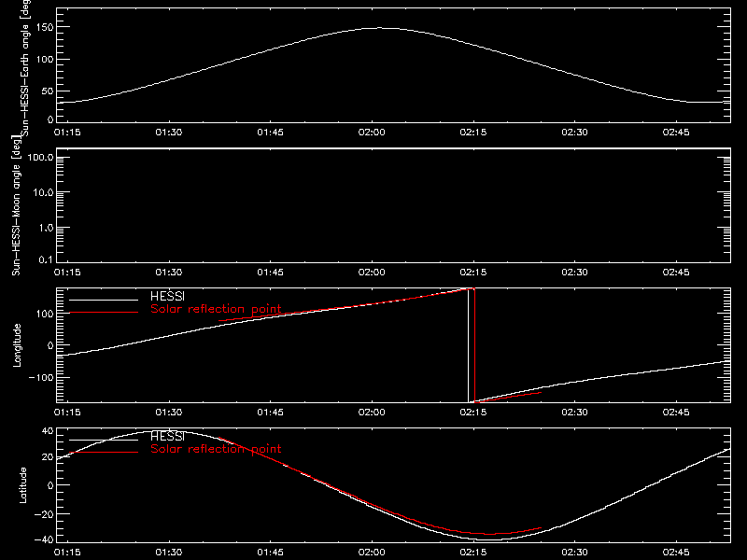Viewport: 747px width, 560px height.
Task: Select the 150 tick in Earth angle plot
Action: [46, 27]
